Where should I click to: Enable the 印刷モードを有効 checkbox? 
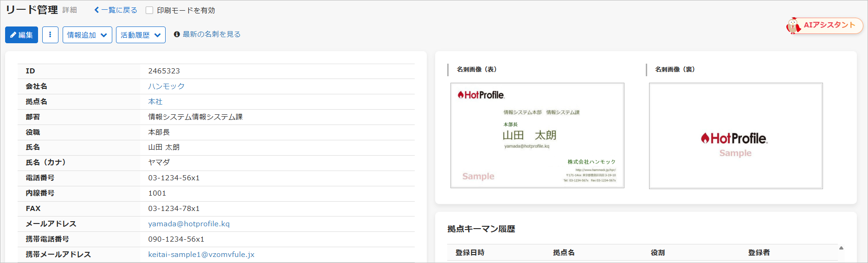pos(149,10)
